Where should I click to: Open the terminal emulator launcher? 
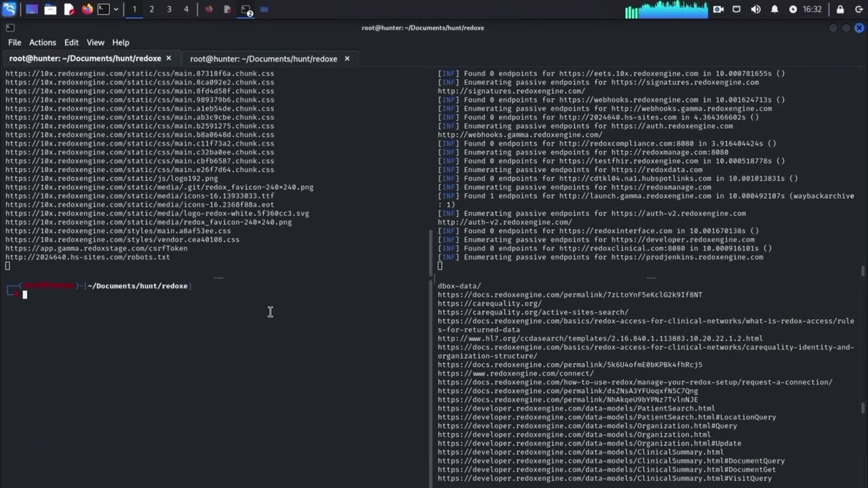[103, 9]
